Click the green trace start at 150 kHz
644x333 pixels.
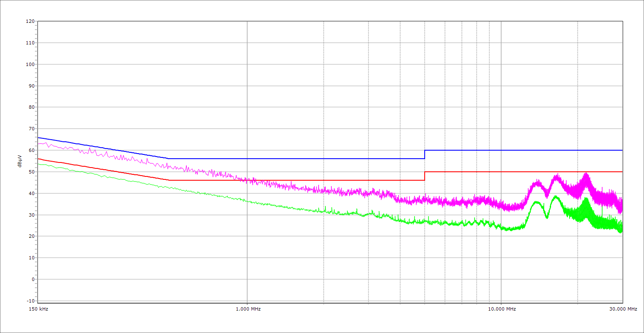(x=38, y=164)
